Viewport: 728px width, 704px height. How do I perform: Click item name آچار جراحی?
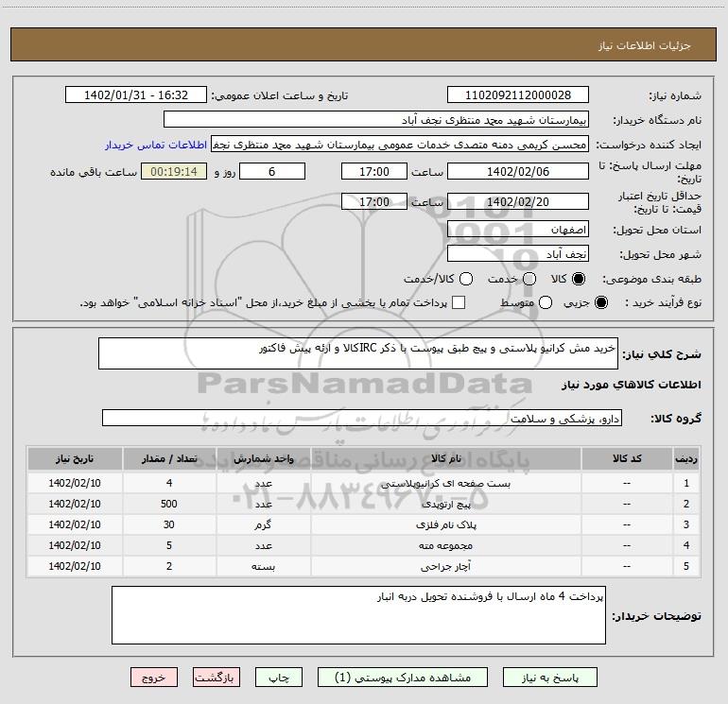pos(445,566)
